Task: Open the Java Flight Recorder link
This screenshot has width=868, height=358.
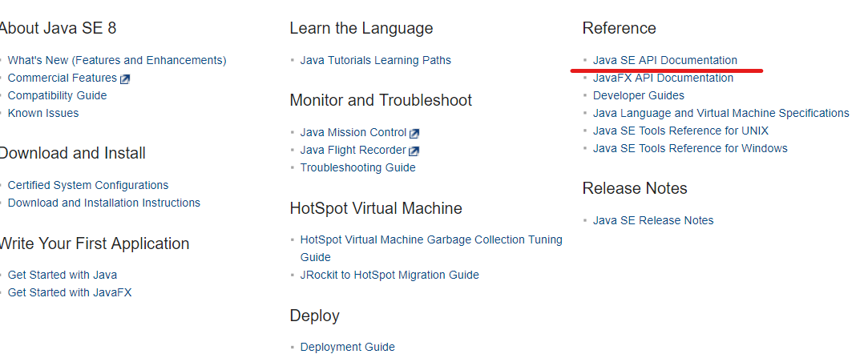Action: coord(353,151)
